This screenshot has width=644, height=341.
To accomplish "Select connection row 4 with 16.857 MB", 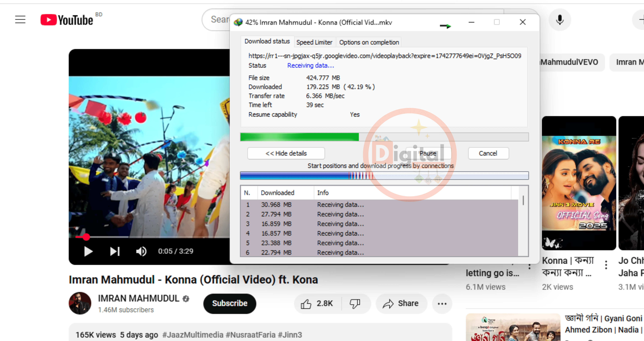I will pyautogui.click(x=379, y=233).
